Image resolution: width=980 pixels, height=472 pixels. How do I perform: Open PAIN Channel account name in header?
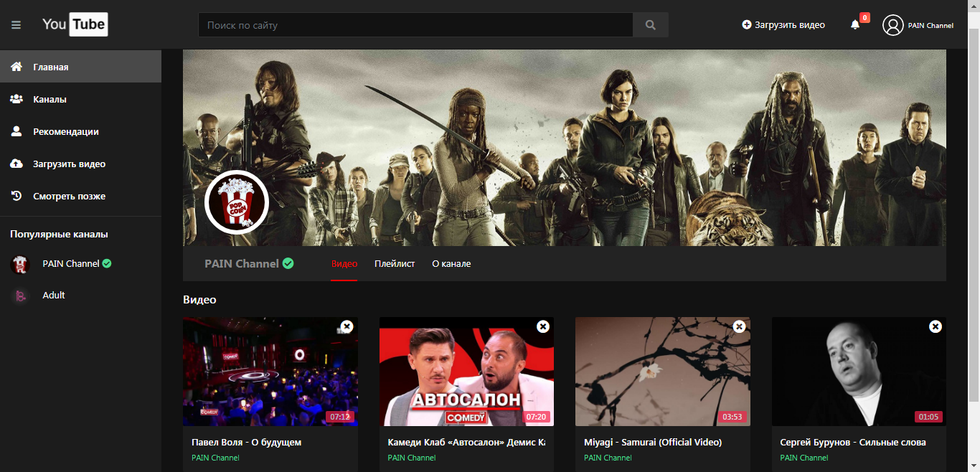click(x=930, y=26)
